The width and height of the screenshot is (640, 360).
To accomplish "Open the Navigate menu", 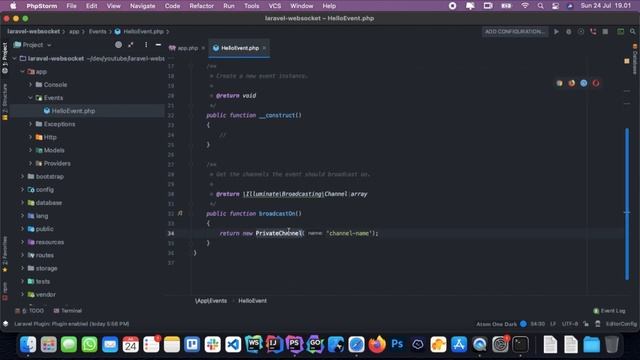I will point(142,6).
